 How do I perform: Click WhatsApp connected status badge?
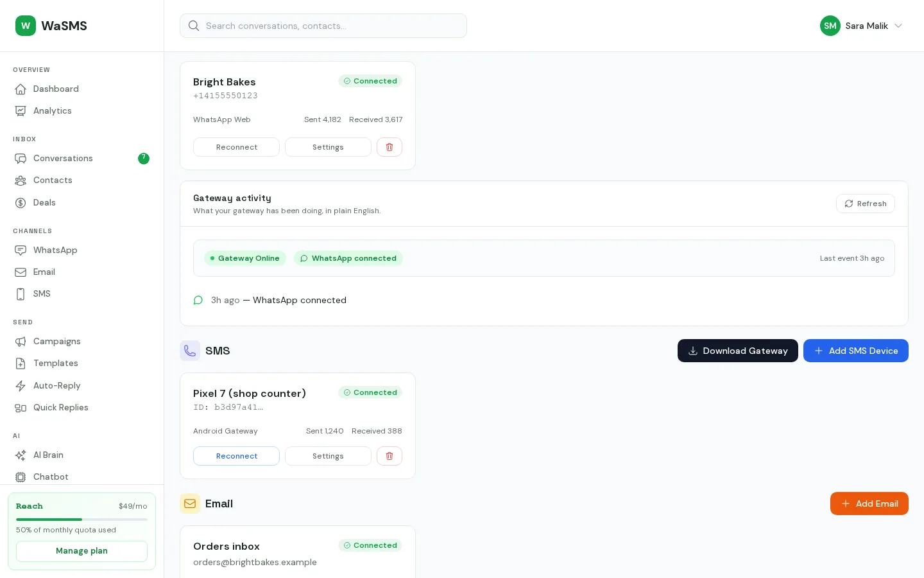tap(348, 258)
